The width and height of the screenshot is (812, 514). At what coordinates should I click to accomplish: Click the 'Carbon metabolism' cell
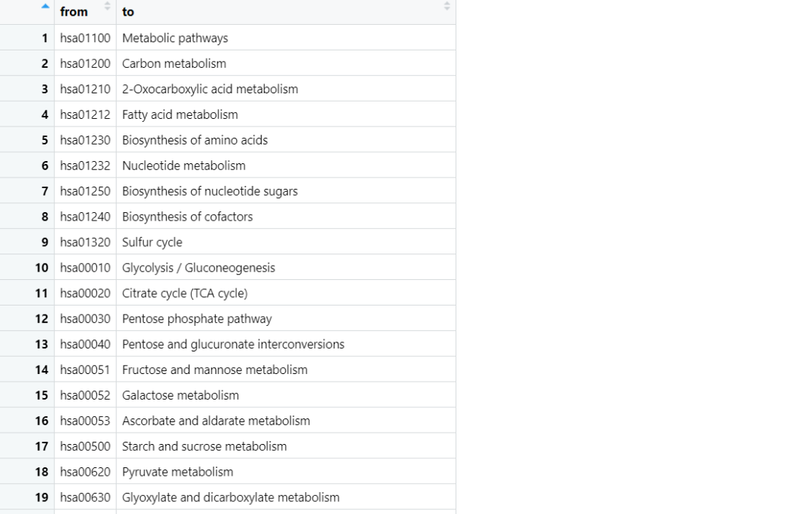tap(174, 63)
